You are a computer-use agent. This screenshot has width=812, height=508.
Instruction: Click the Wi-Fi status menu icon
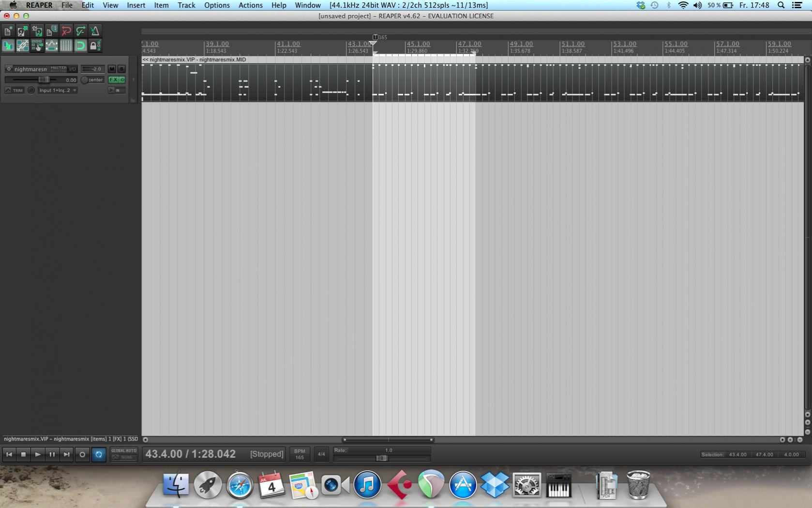coord(683,5)
